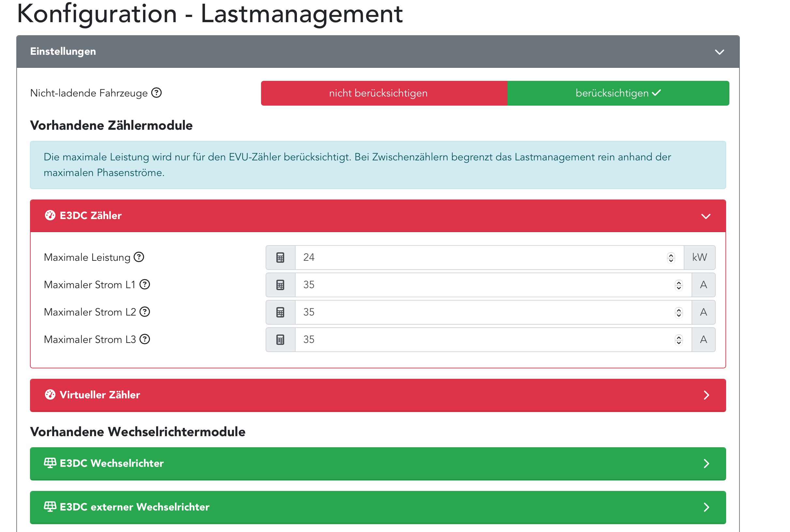
Task: Click calculator icon in Maximaler Strom L3 row
Action: 280,340
